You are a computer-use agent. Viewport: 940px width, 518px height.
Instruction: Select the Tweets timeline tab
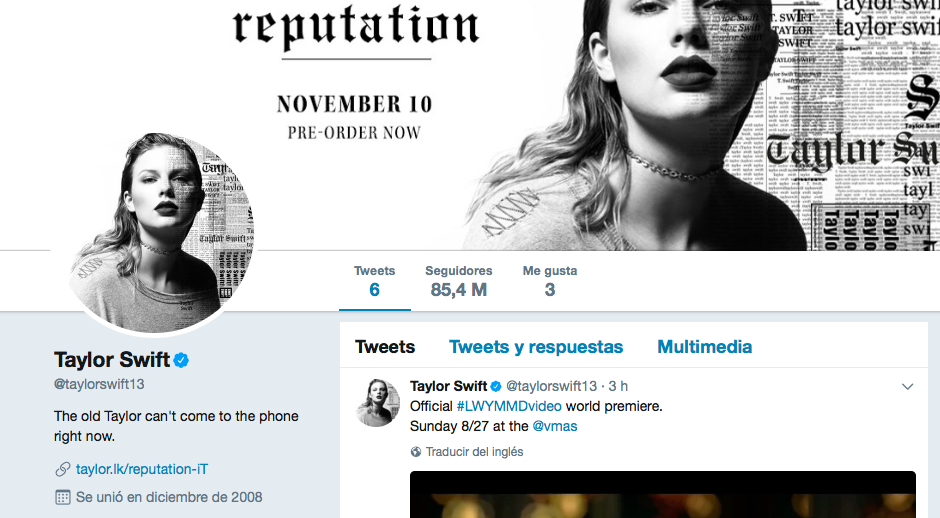tap(385, 347)
